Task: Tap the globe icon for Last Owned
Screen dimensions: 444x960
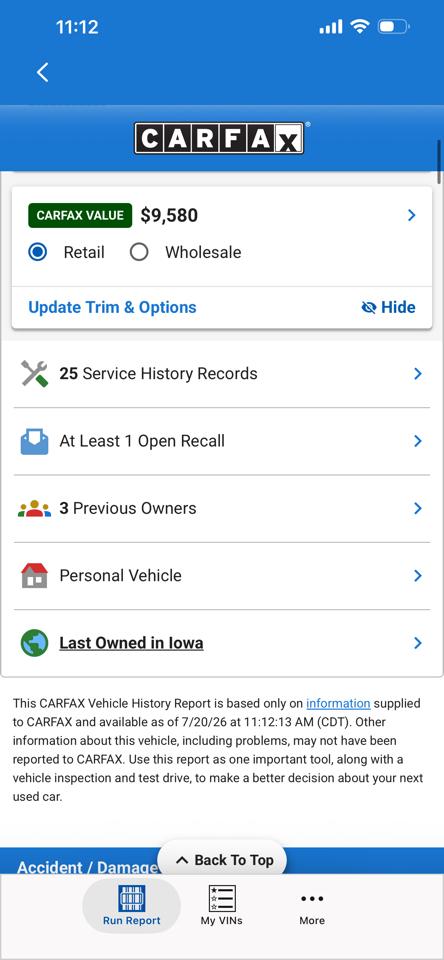Action: [x=34, y=643]
